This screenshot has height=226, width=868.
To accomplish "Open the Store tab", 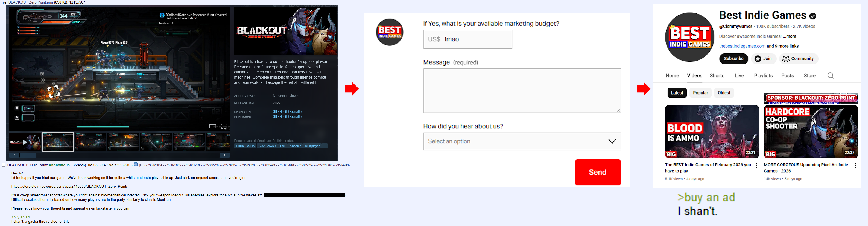I will tap(810, 76).
